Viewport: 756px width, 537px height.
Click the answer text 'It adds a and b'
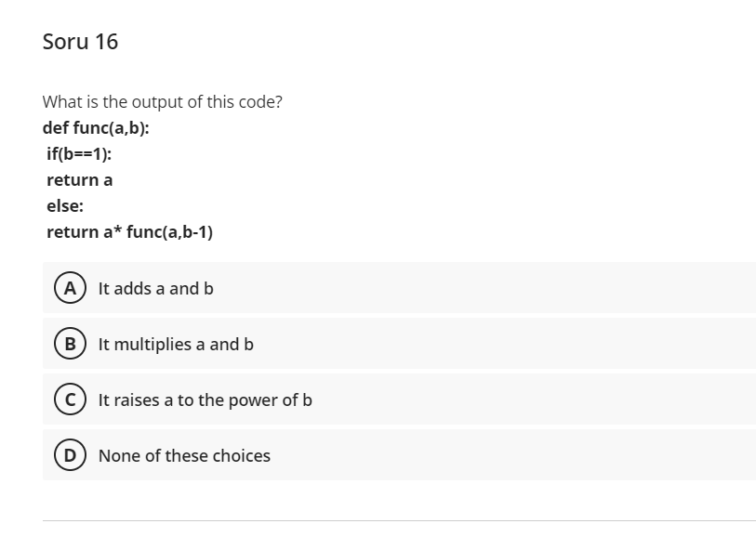point(155,289)
